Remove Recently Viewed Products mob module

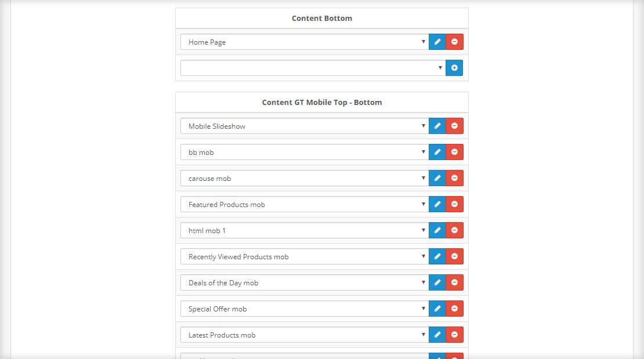point(455,256)
